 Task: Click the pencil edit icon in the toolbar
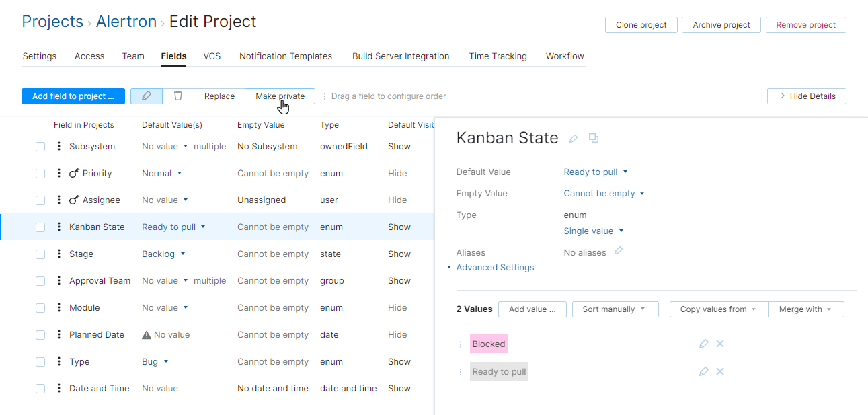coord(147,96)
